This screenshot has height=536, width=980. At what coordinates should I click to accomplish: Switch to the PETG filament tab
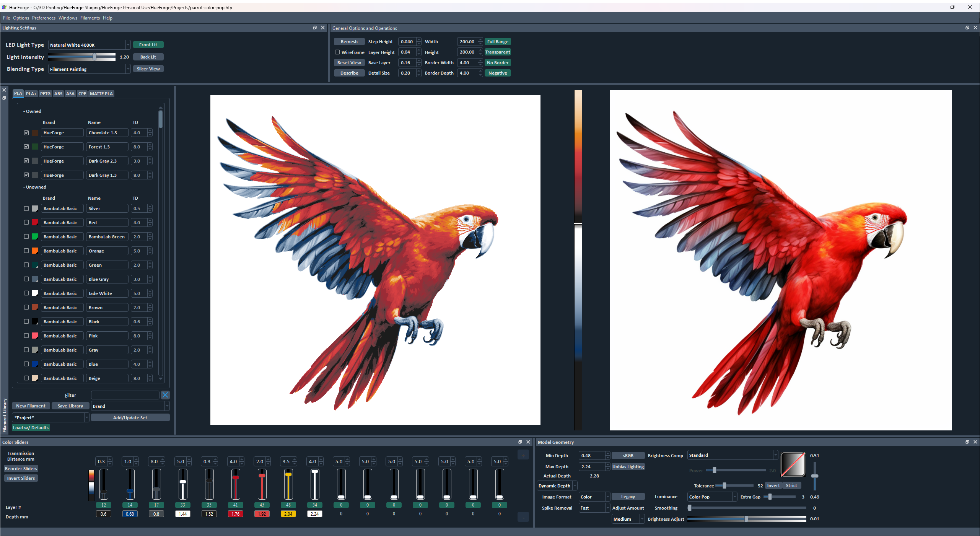pyautogui.click(x=45, y=93)
